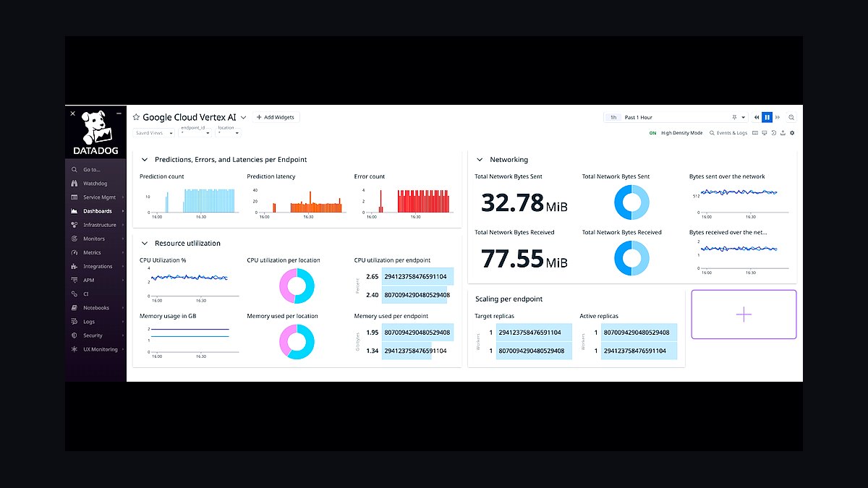Click the zoom out magnifier icon
The width and height of the screenshot is (868, 488).
[x=791, y=117]
